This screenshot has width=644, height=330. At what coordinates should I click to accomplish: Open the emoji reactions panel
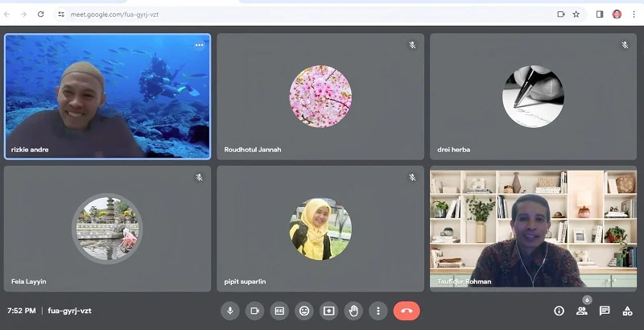pos(304,311)
